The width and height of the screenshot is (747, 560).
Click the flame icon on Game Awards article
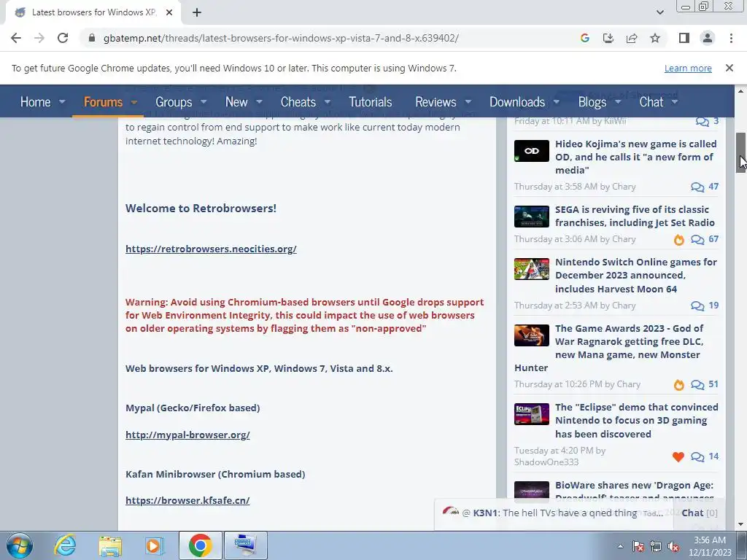(679, 385)
